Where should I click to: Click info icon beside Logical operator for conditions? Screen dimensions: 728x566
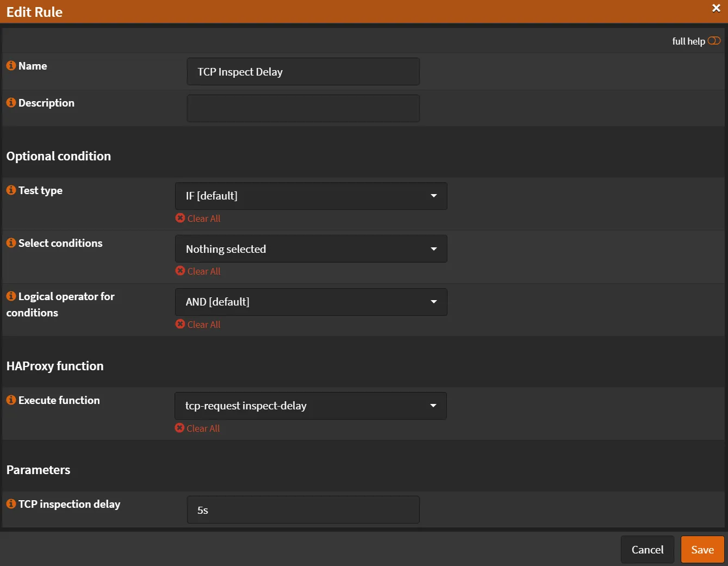click(11, 296)
